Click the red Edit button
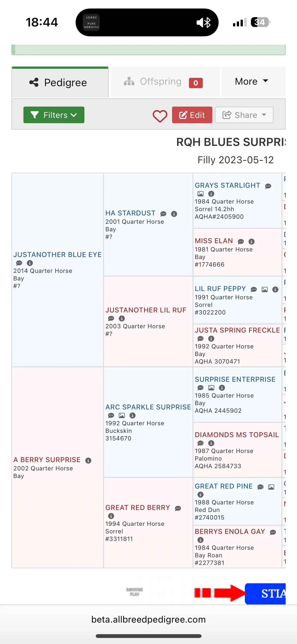The width and height of the screenshot is (297, 644). [192, 115]
